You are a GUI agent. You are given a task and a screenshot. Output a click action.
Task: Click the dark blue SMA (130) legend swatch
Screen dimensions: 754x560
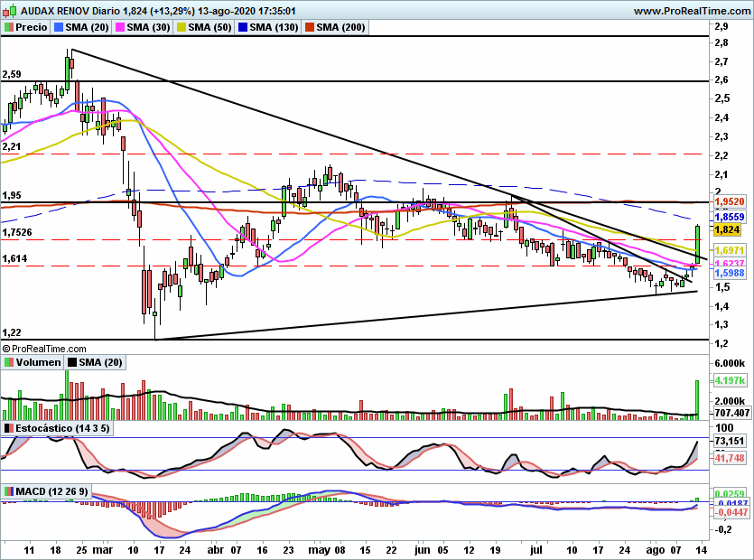tap(243, 27)
